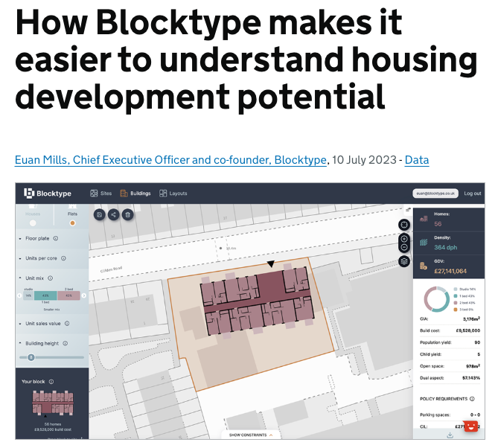Open the Unit sales value info icon

point(67,324)
